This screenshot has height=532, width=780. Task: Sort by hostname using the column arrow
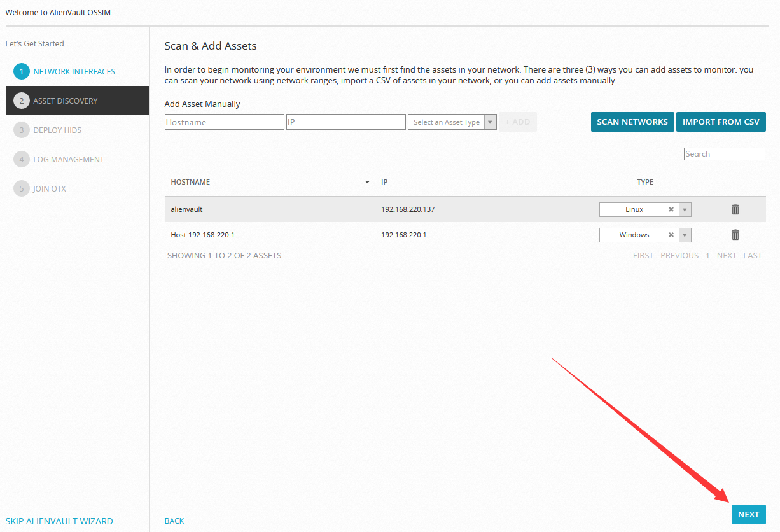pos(367,183)
